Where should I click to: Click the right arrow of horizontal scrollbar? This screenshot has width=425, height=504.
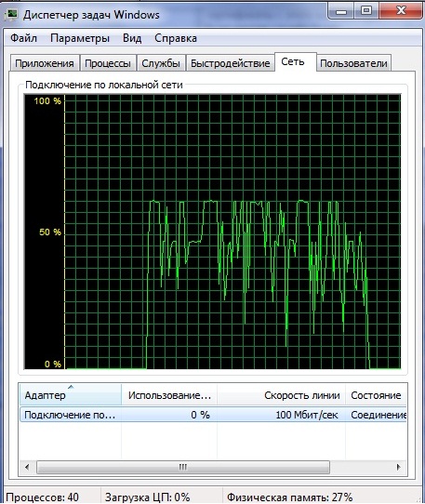pyautogui.click(x=399, y=467)
